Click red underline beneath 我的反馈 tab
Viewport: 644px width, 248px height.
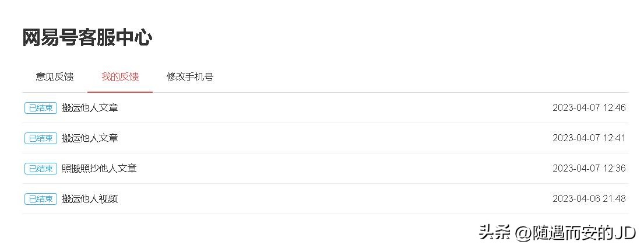coord(120,92)
